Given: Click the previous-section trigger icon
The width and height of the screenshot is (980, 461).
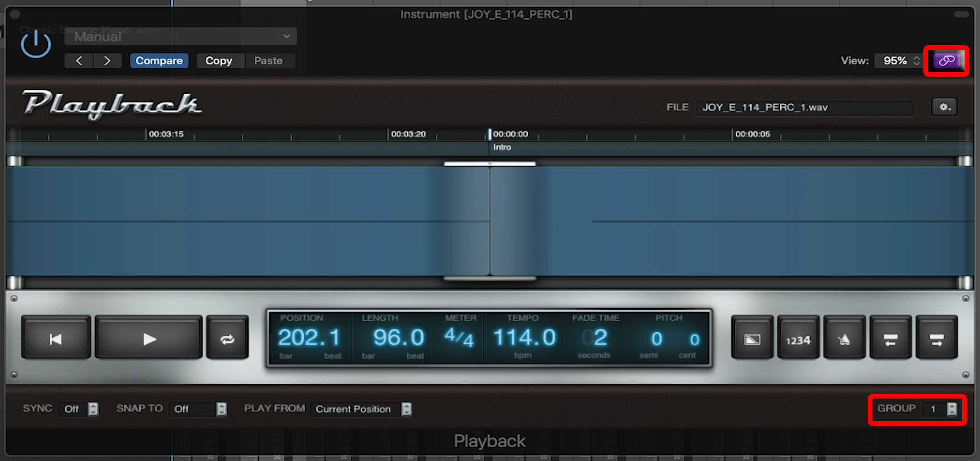Looking at the screenshot, I should pos(890,338).
